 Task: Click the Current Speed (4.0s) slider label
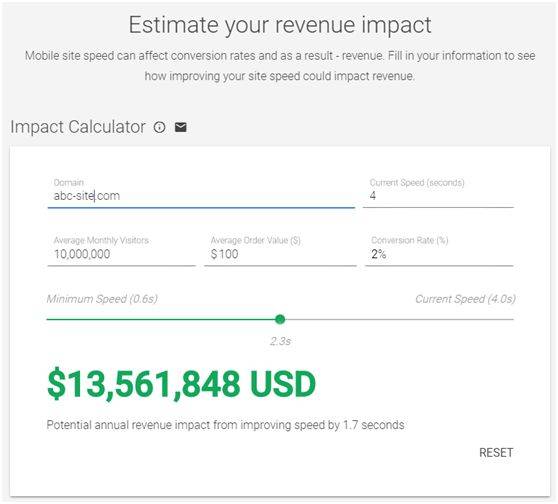pos(465,299)
